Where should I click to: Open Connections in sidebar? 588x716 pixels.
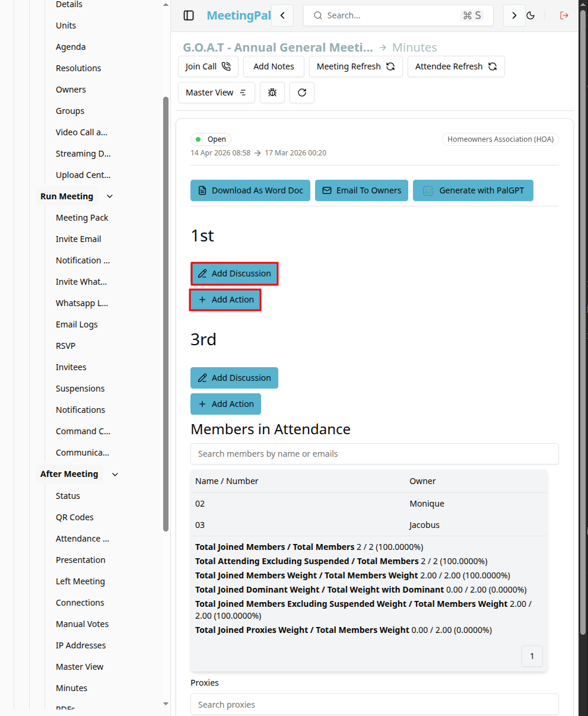[x=80, y=603]
